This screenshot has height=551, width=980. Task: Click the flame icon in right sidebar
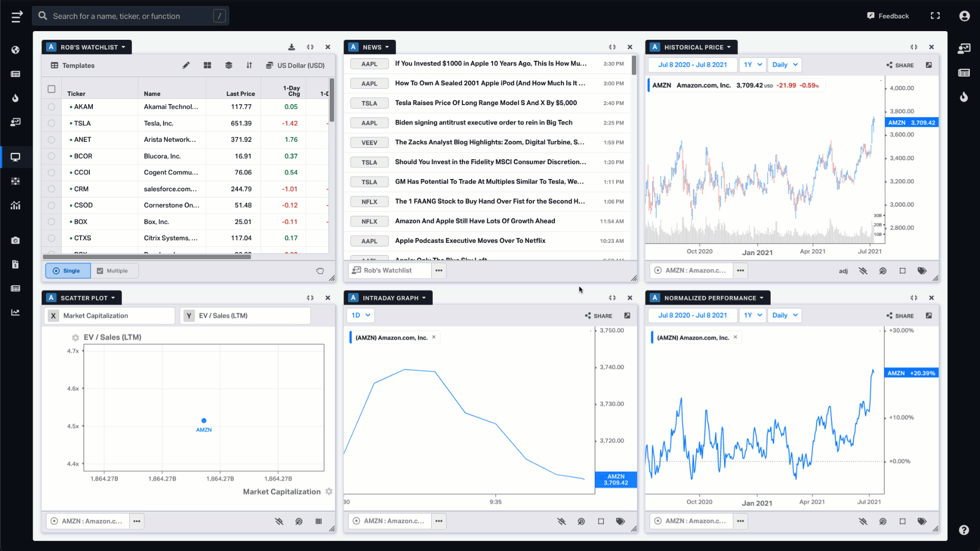964,96
